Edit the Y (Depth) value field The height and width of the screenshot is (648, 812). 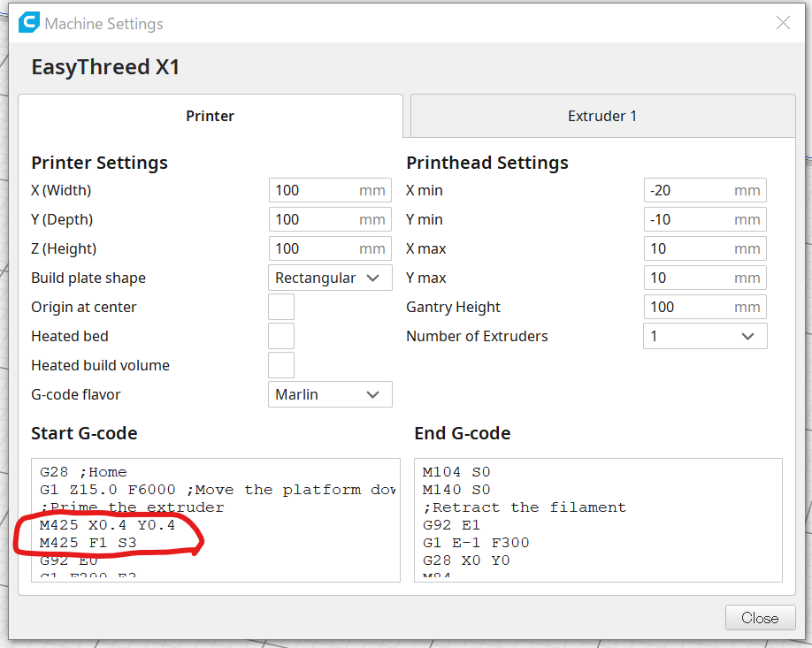330,219
